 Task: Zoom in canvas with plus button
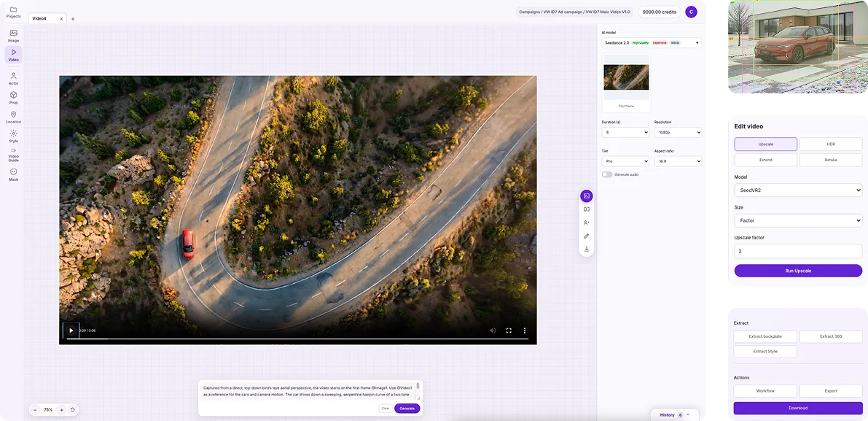click(x=61, y=410)
